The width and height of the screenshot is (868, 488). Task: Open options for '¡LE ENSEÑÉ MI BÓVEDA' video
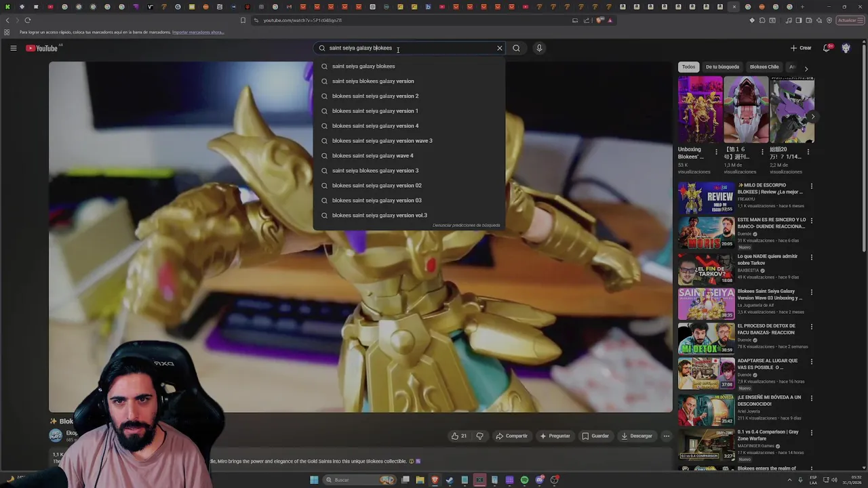811,398
